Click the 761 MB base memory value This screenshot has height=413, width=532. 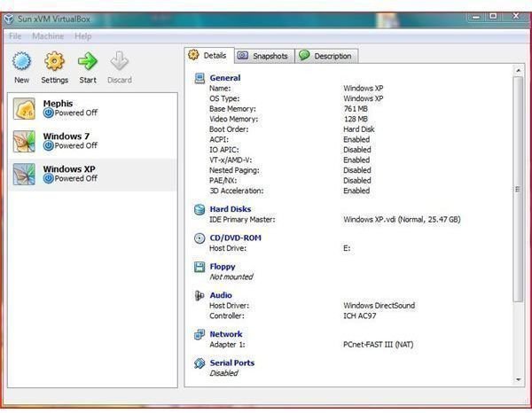(x=356, y=109)
